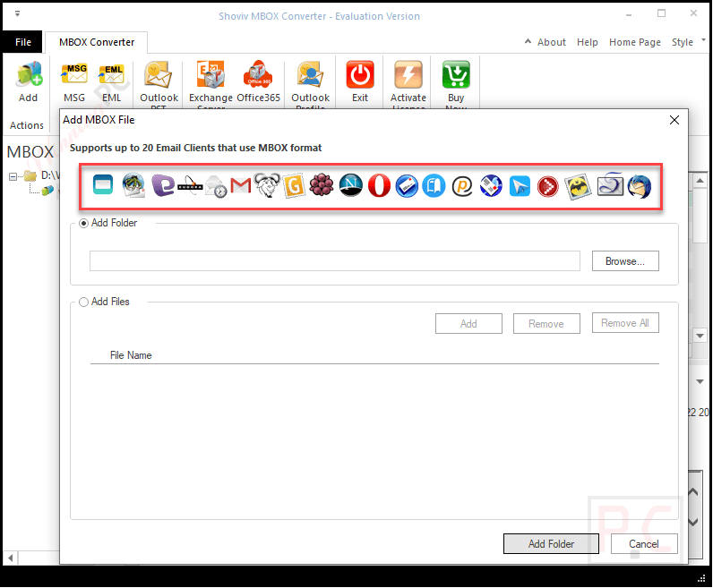Click the Gmail M email client icon

(x=241, y=185)
